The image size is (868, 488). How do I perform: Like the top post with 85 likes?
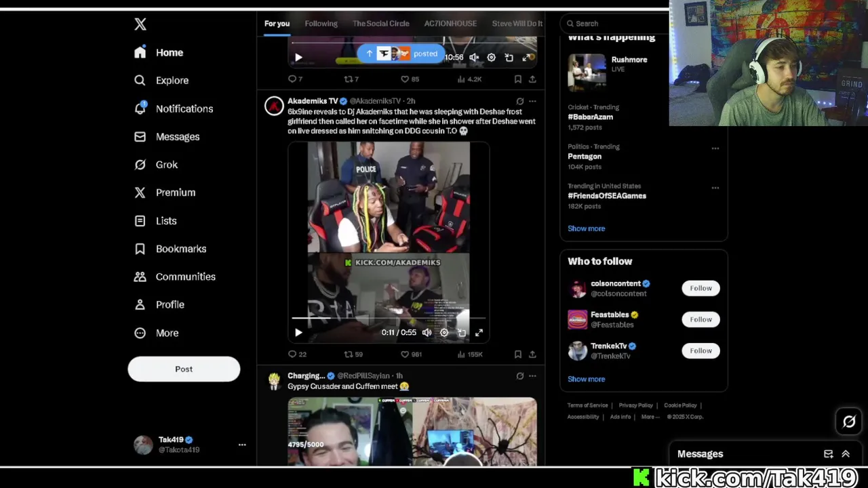coord(410,79)
